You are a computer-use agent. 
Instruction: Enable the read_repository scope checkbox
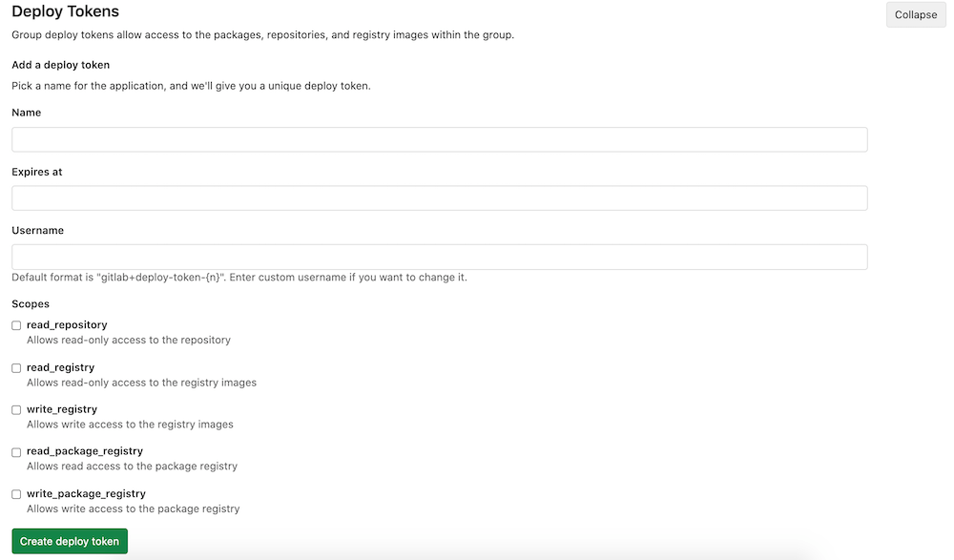[15, 325]
